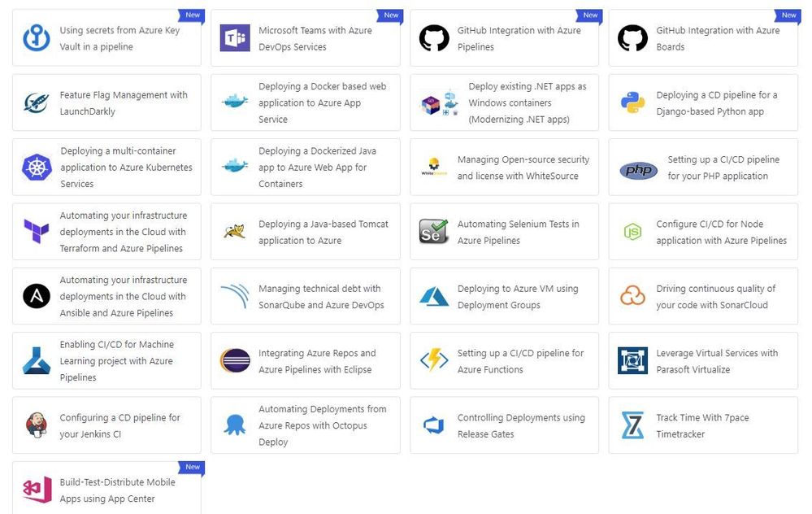Click the Octopus Deploy icon
812x514 pixels.
click(x=235, y=425)
